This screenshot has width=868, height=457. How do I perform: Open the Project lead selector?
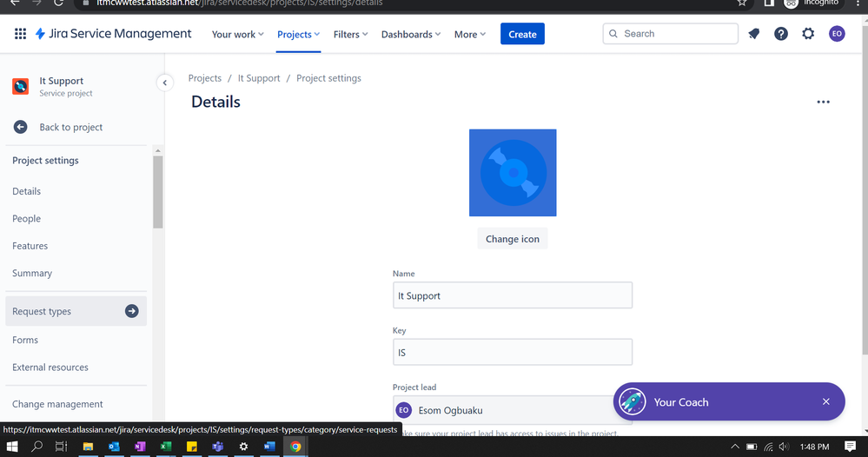click(513, 410)
